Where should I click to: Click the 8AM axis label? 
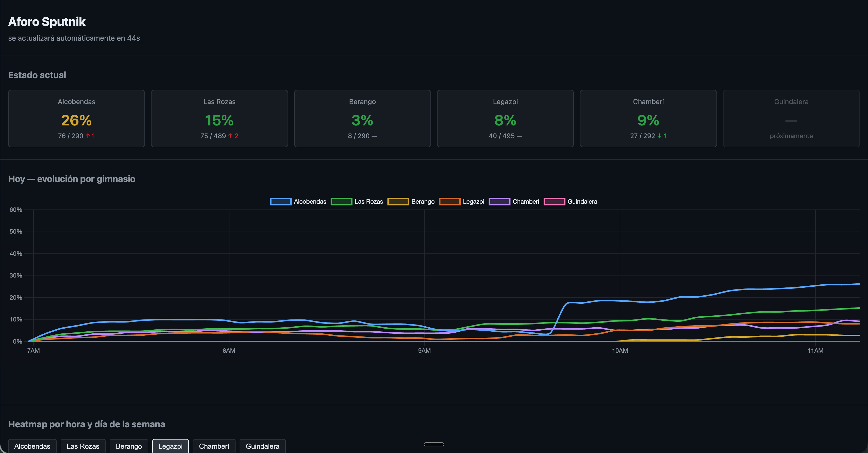coord(229,350)
